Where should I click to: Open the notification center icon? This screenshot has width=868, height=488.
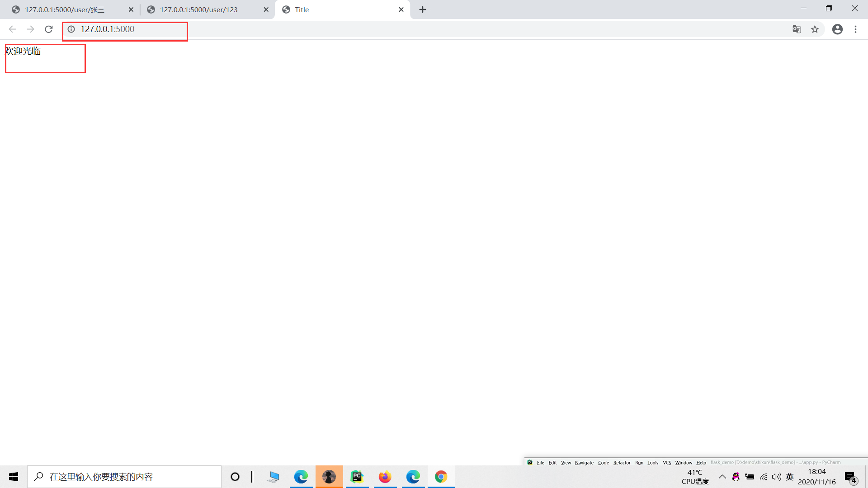click(x=850, y=477)
